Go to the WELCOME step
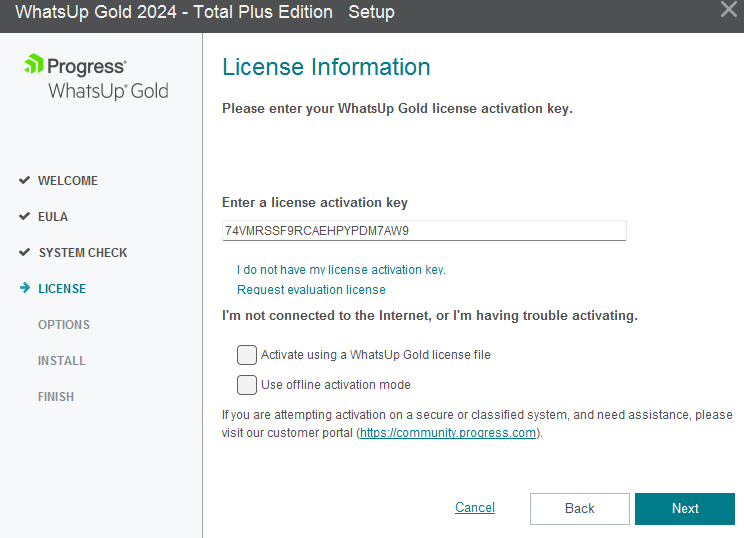Screen dimensions: 744x538 [x=68, y=181]
